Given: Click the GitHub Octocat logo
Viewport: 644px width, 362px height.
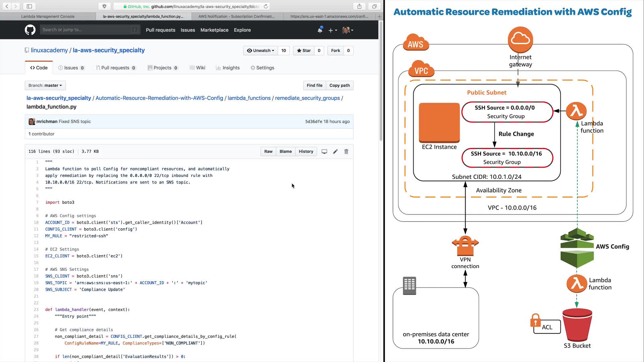Looking at the screenshot, I should click(x=30, y=30).
